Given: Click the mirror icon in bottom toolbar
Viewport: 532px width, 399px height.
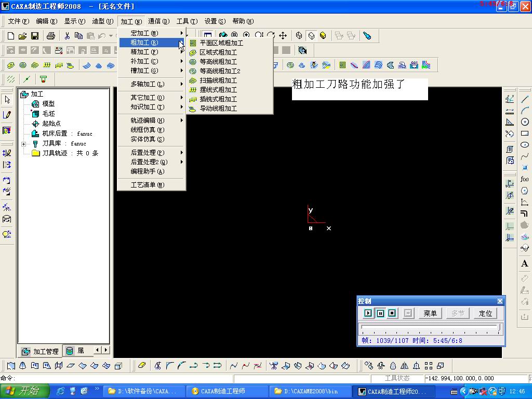Looking at the screenshot, I should tap(404, 366).
